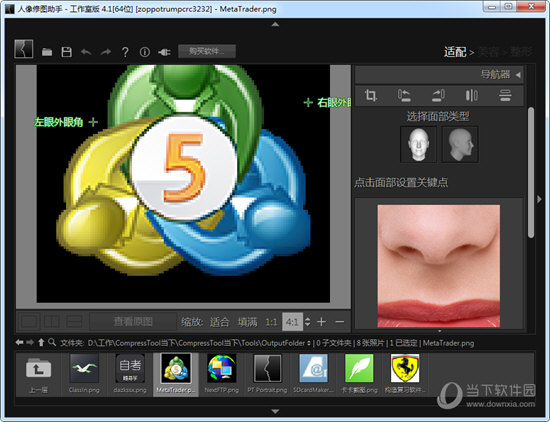Screen dimensions: 550x422
Task: Click the 选择面部类型 label
Action: click(438, 116)
